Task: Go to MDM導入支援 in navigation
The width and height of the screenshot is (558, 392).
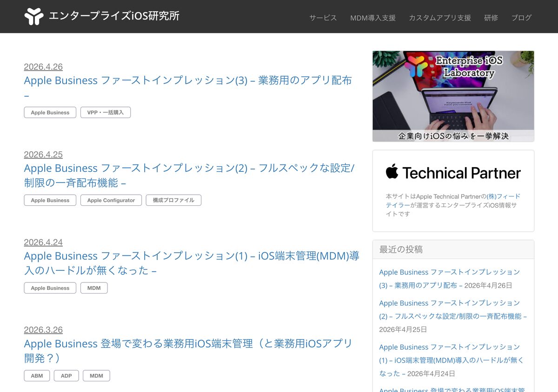Action: 373,18
